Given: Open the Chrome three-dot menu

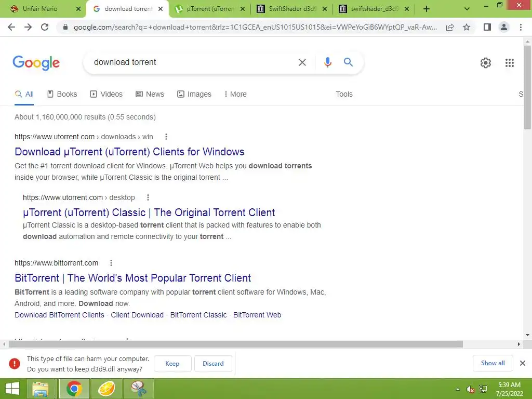Looking at the screenshot, I should point(521,27).
